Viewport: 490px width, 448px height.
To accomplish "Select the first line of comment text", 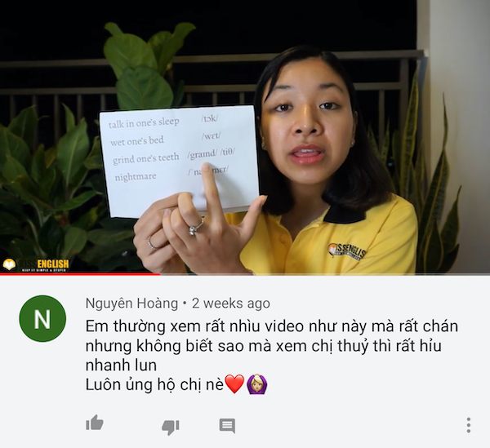I will 272,326.
